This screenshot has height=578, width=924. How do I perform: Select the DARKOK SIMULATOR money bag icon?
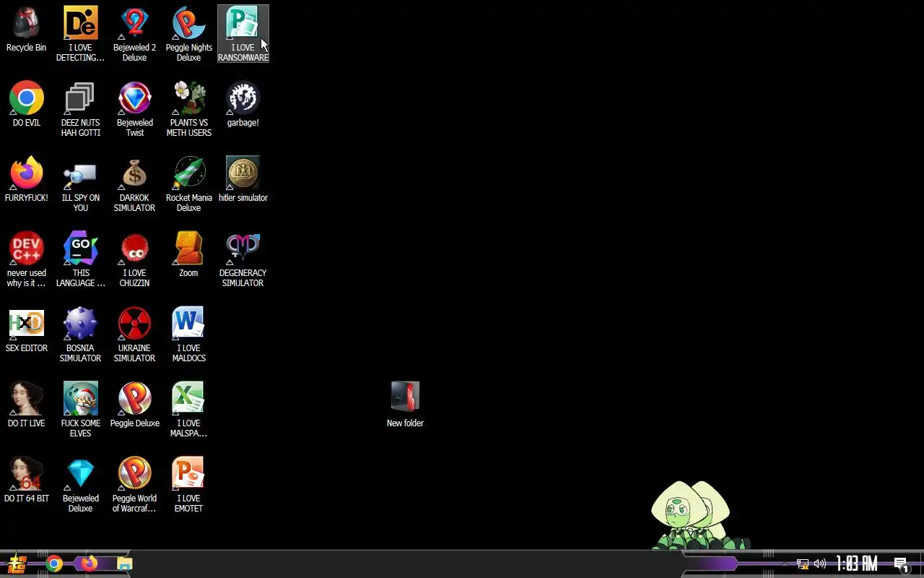[x=134, y=184]
